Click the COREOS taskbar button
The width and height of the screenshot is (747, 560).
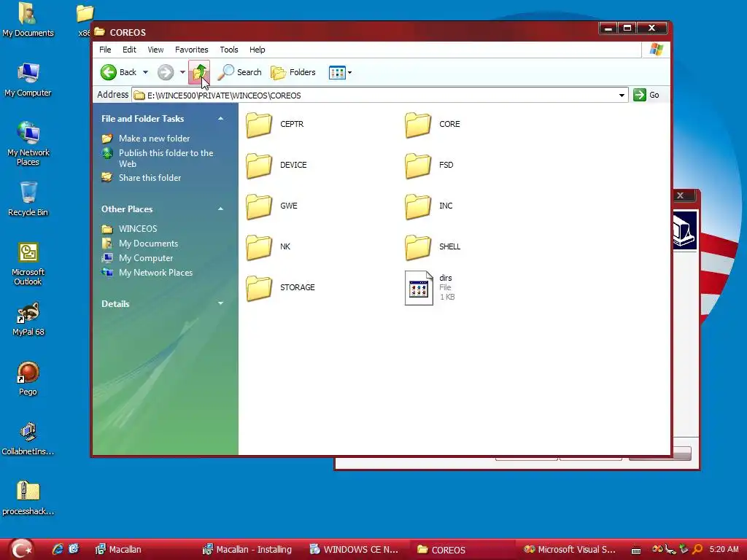[462, 550]
